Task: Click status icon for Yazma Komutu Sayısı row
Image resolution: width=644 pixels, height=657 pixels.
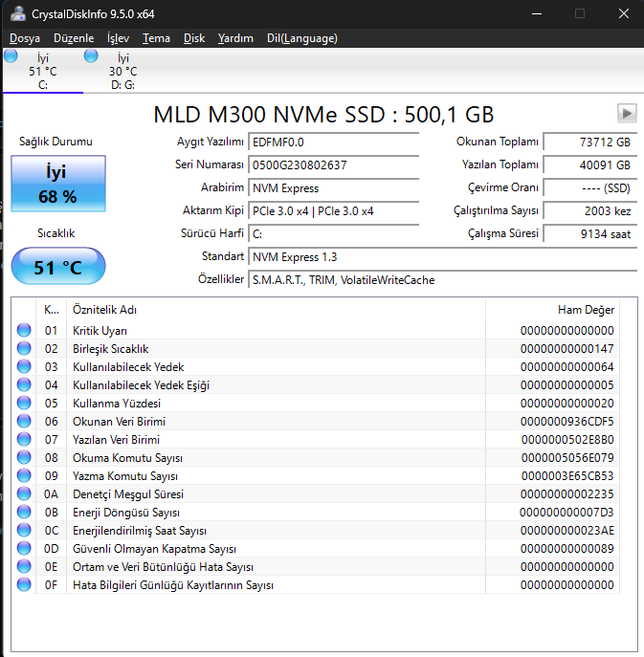Action: [24, 475]
